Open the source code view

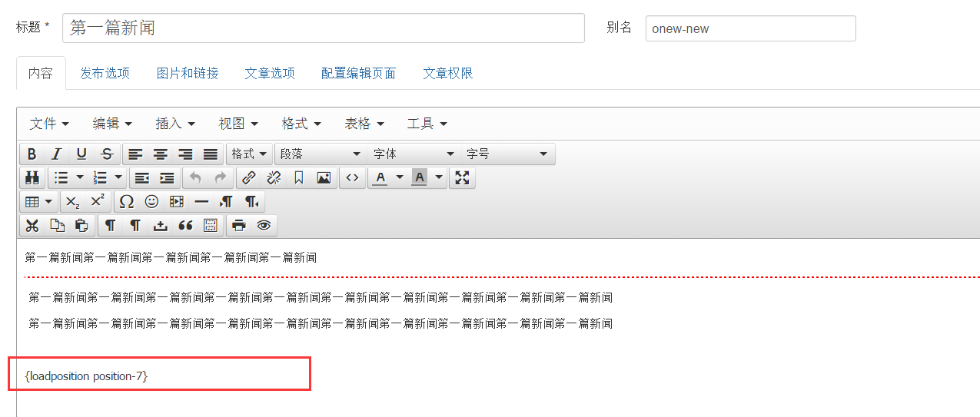[x=352, y=178]
